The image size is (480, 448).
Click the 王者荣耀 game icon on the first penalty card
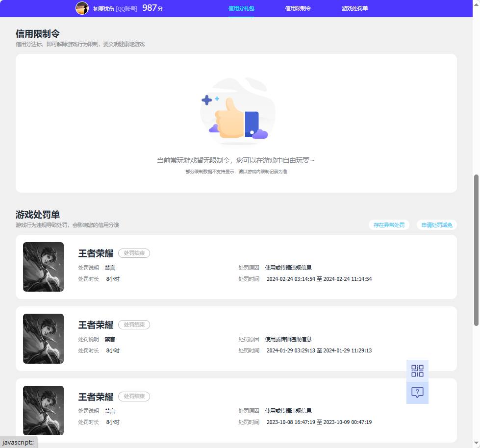tap(43, 267)
